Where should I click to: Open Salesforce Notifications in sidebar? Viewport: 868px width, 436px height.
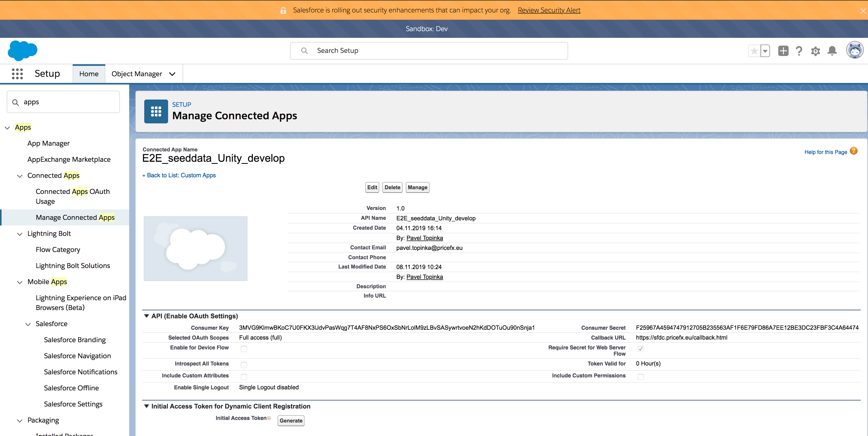point(81,372)
